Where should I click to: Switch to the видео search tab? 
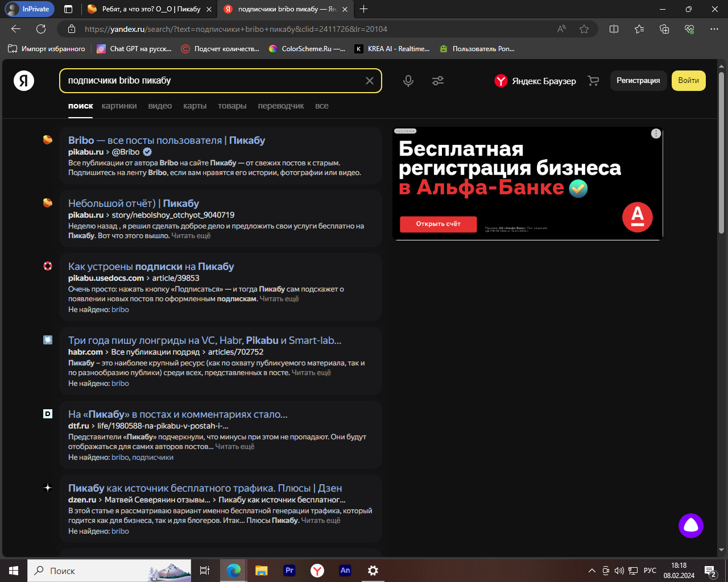tap(160, 106)
